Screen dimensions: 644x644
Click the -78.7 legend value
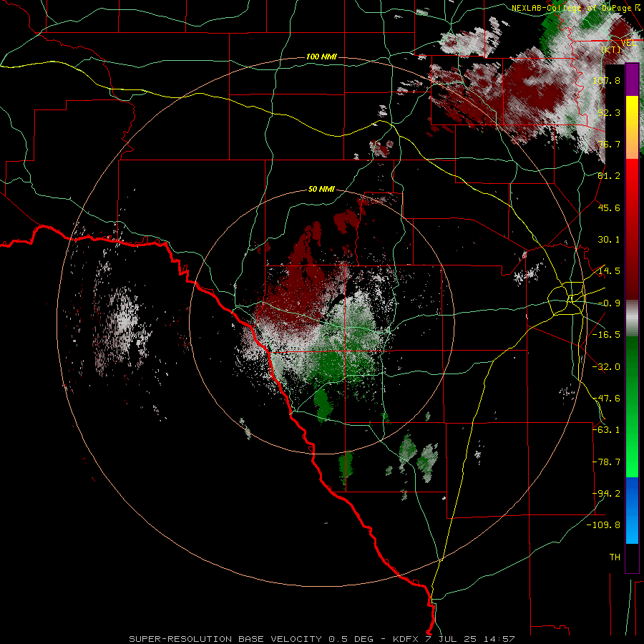606,462
